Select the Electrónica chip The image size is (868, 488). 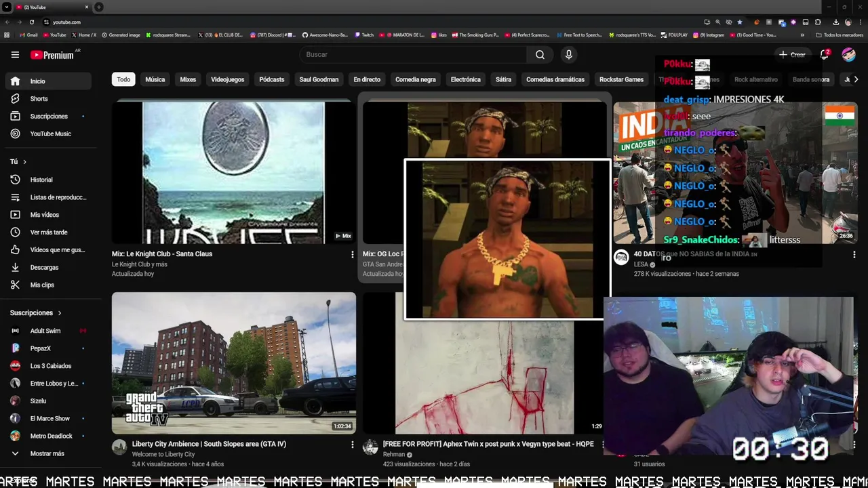[466, 79]
